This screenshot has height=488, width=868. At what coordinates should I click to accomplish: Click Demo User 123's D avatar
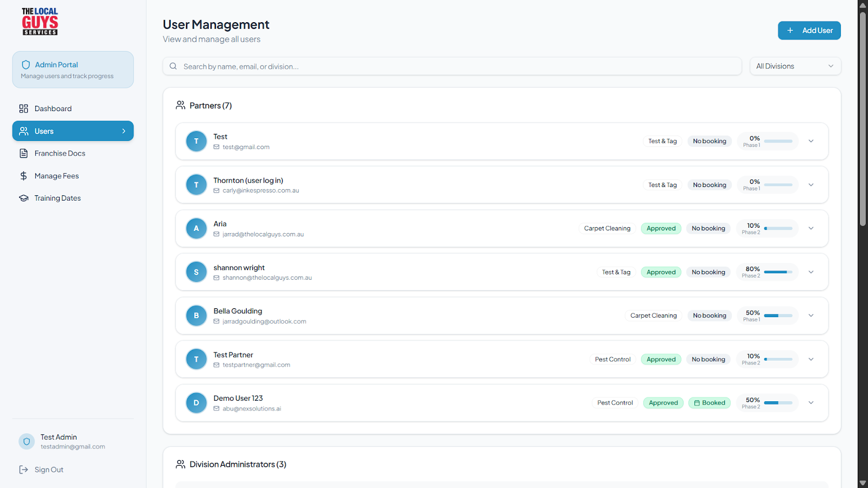(196, 403)
